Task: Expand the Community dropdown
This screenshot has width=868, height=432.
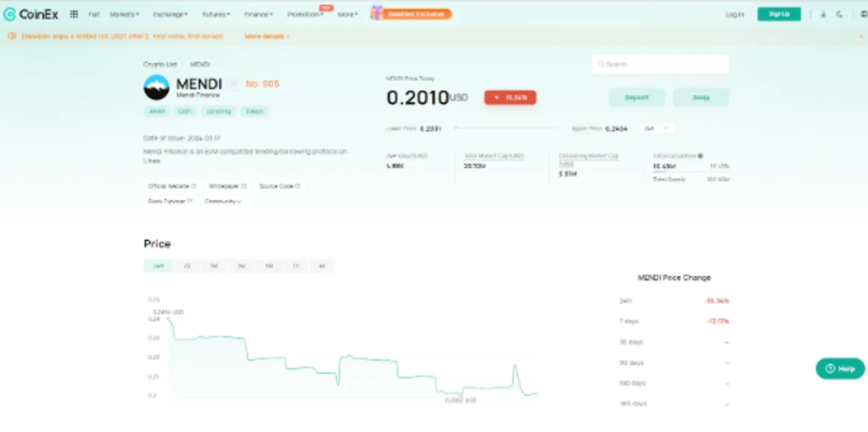Action: pos(223,201)
